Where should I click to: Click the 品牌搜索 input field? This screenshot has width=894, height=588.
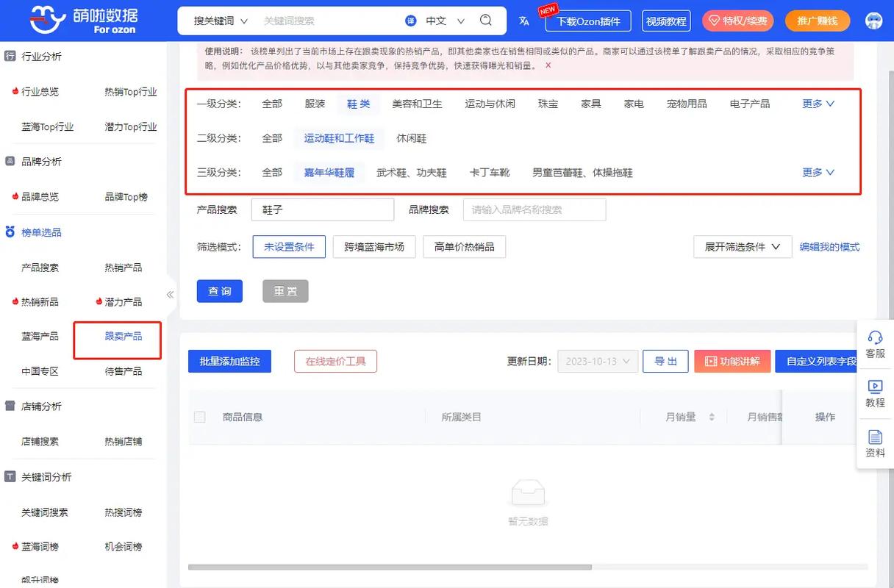[534, 209]
